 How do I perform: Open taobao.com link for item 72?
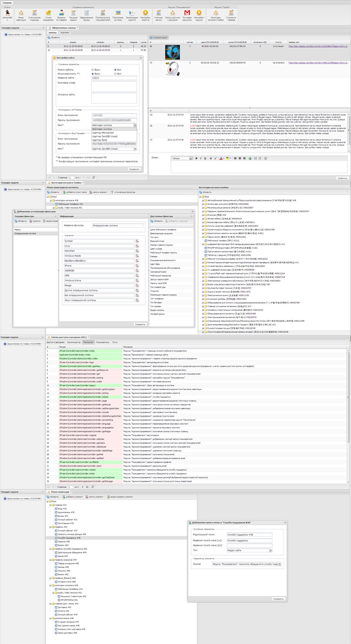pos(319,63)
